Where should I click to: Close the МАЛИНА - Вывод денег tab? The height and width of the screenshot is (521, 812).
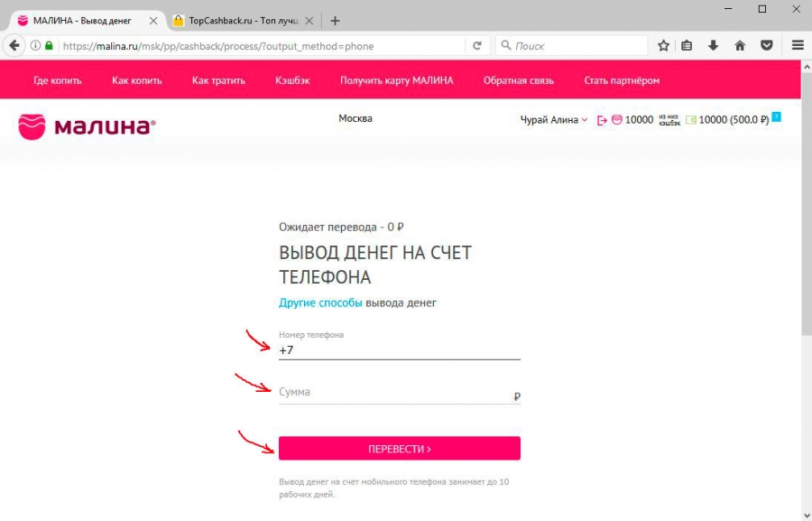tap(153, 21)
